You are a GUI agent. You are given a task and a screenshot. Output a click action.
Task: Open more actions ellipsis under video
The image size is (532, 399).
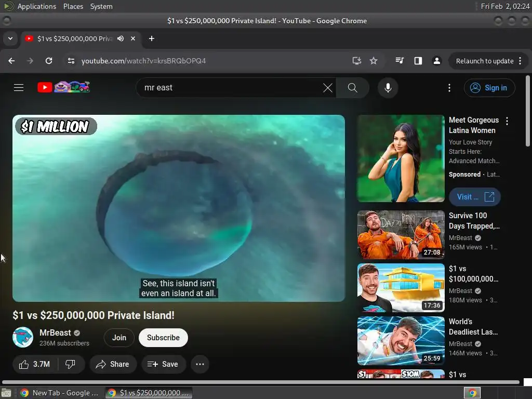pos(200,364)
